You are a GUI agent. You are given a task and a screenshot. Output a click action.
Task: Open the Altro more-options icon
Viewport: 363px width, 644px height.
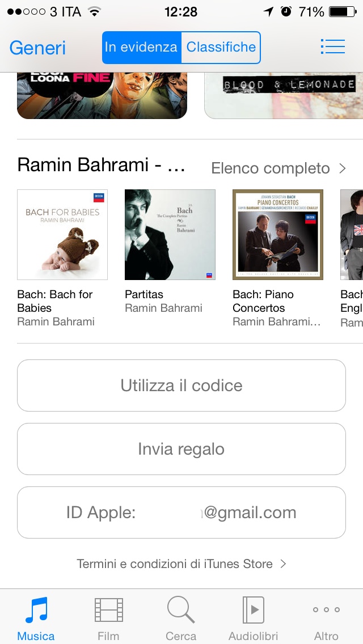326,611
